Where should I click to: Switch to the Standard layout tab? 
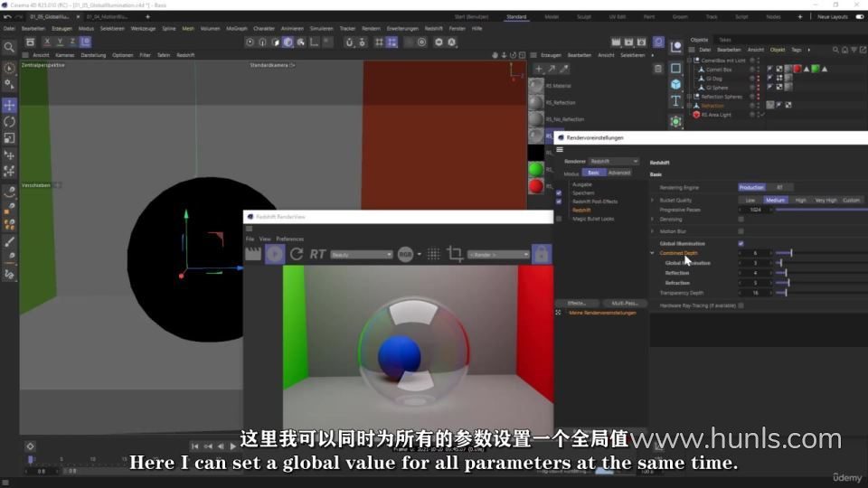click(516, 17)
